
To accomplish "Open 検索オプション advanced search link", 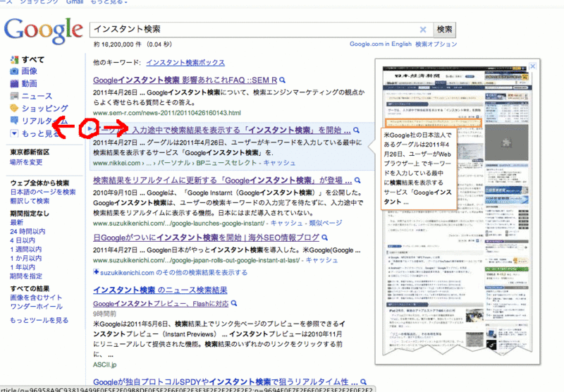I will point(436,44).
